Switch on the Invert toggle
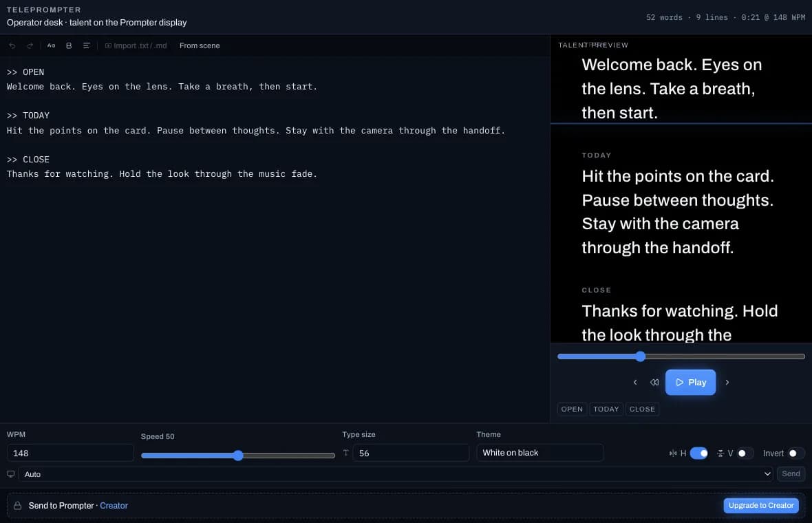This screenshot has height=523, width=812. point(796,453)
